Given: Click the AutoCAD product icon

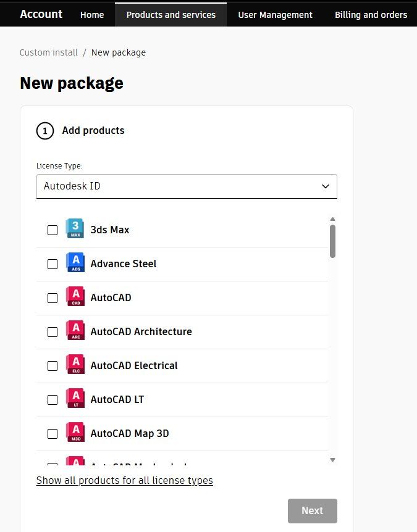Looking at the screenshot, I should [x=75, y=296].
